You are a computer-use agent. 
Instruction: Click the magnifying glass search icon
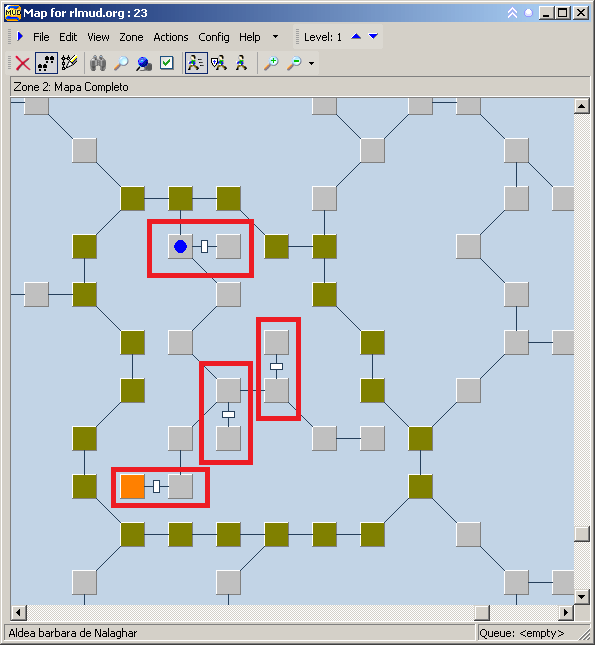pos(121,63)
